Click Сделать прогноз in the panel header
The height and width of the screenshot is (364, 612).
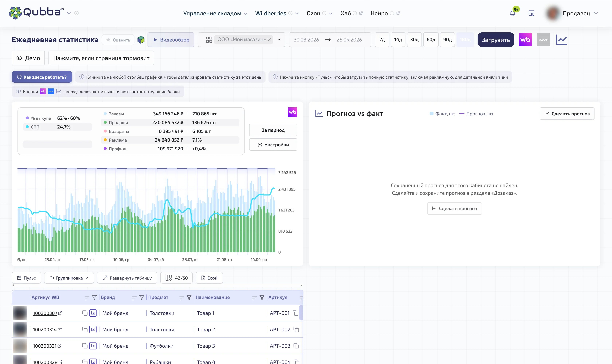click(x=567, y=114)
